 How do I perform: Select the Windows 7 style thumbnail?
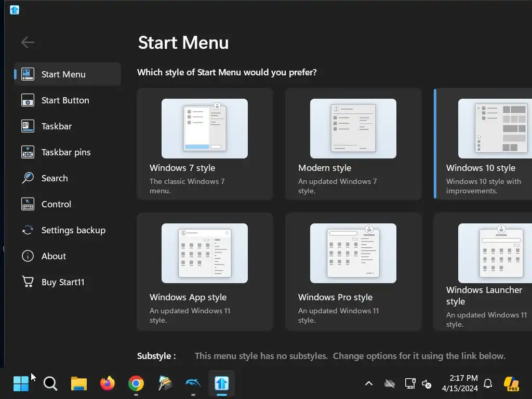click(x=205, y=129)
